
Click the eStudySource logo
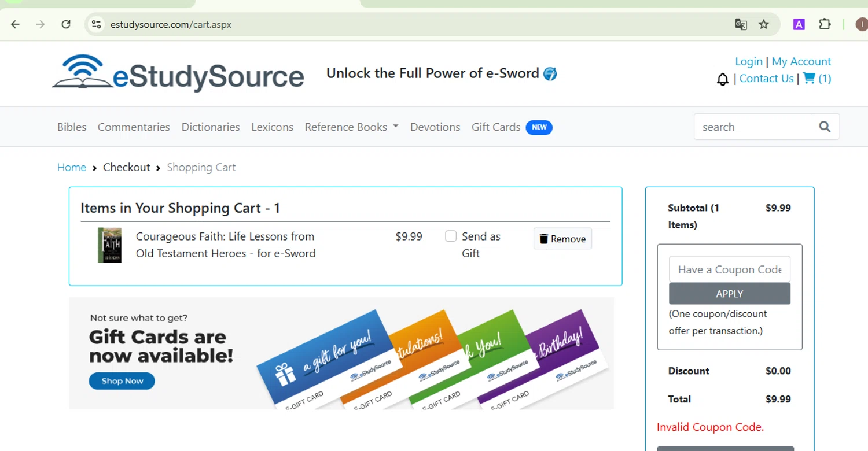coord(178,73)
